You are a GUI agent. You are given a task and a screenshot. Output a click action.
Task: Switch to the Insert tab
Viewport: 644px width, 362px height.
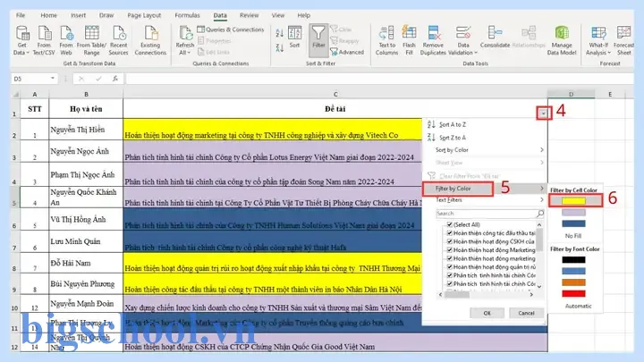tap(78, 15)
